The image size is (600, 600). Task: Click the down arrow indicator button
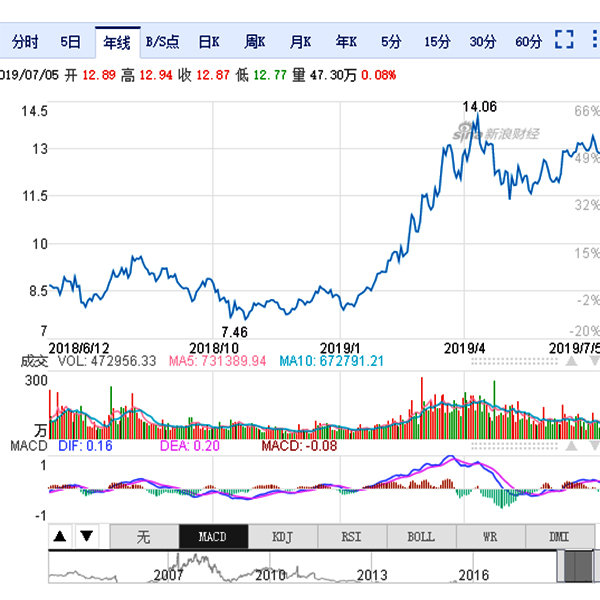(x=86, y=536)
